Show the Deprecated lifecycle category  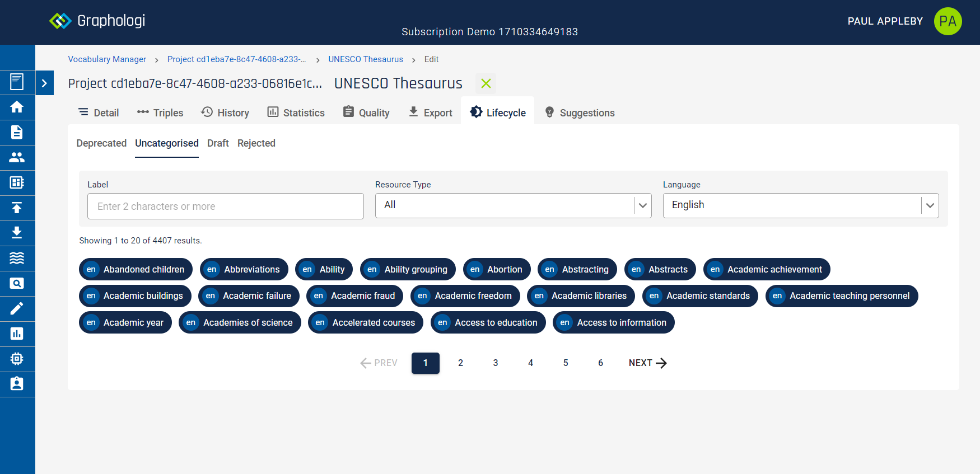101,143
